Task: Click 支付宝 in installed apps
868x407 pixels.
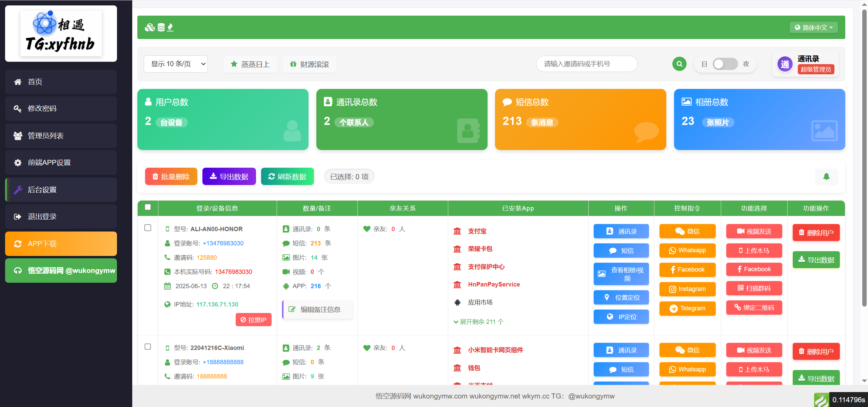Action: (x=477, y=231)
